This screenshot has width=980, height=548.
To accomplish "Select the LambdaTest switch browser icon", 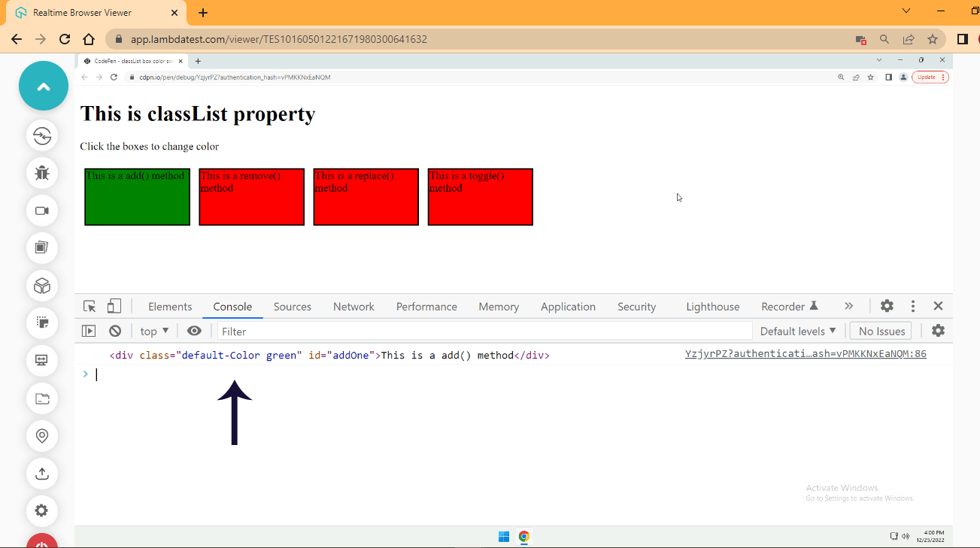I will point(43,136).
